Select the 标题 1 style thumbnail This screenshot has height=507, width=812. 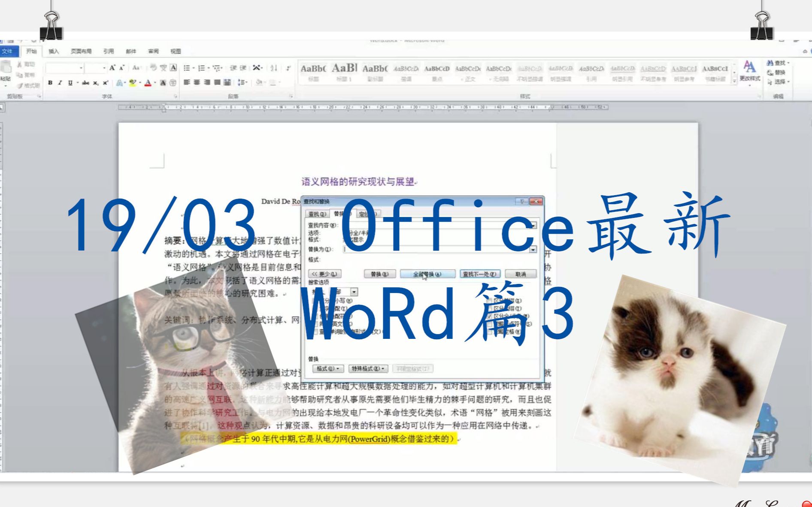click(344, 72)
